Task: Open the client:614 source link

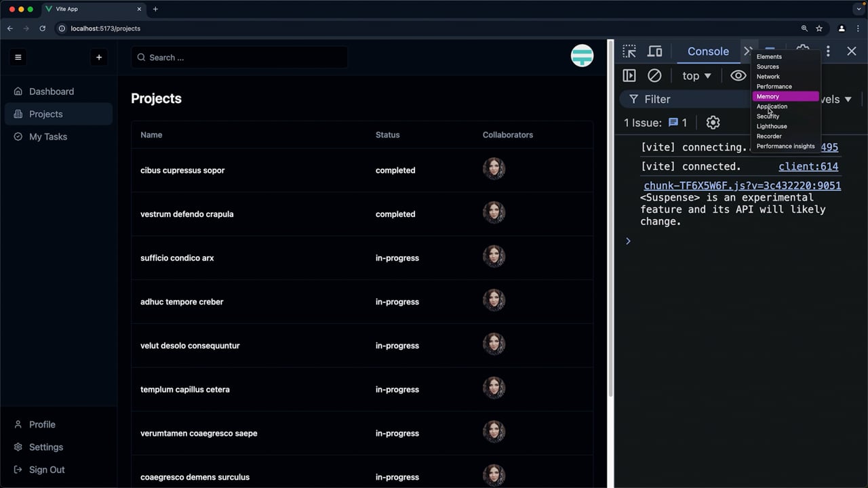Action: click(808, 167)
